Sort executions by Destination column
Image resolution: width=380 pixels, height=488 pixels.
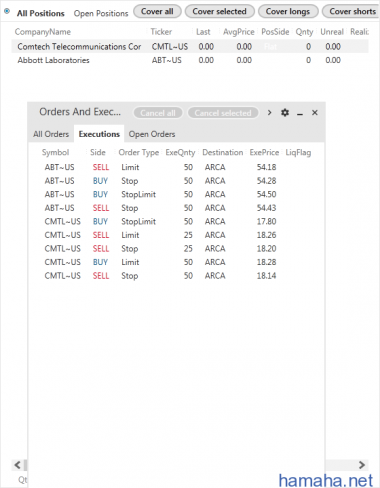(x=223, y=153)
